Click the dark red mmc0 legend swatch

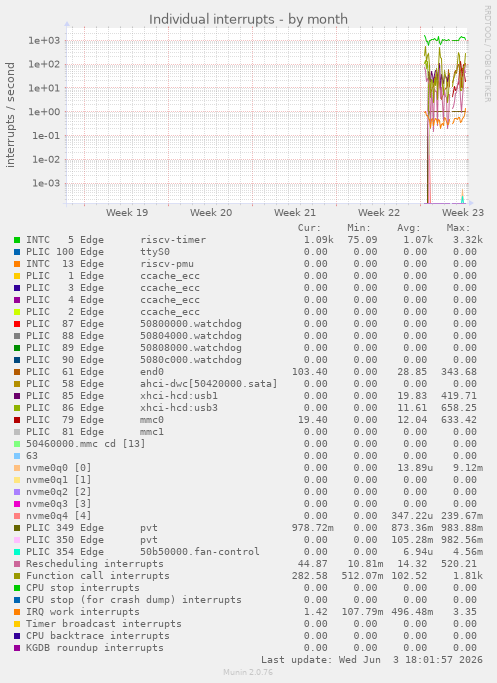[x=17, y=420]
